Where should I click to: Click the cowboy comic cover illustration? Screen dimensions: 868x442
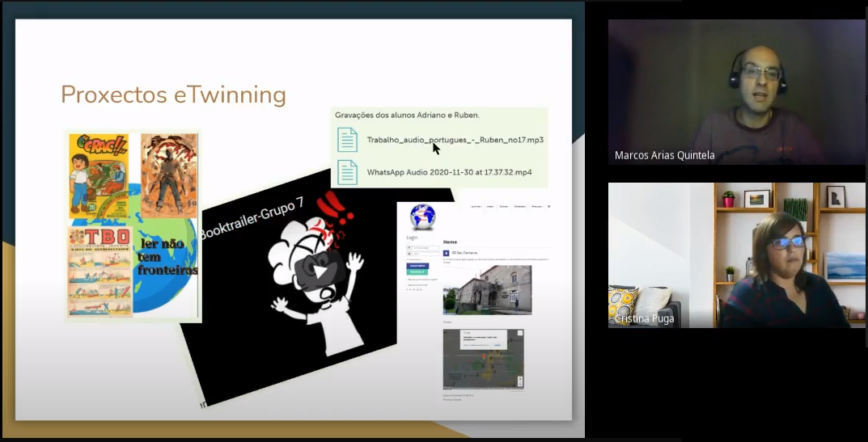pyautogui.click(x=169, y=175)
